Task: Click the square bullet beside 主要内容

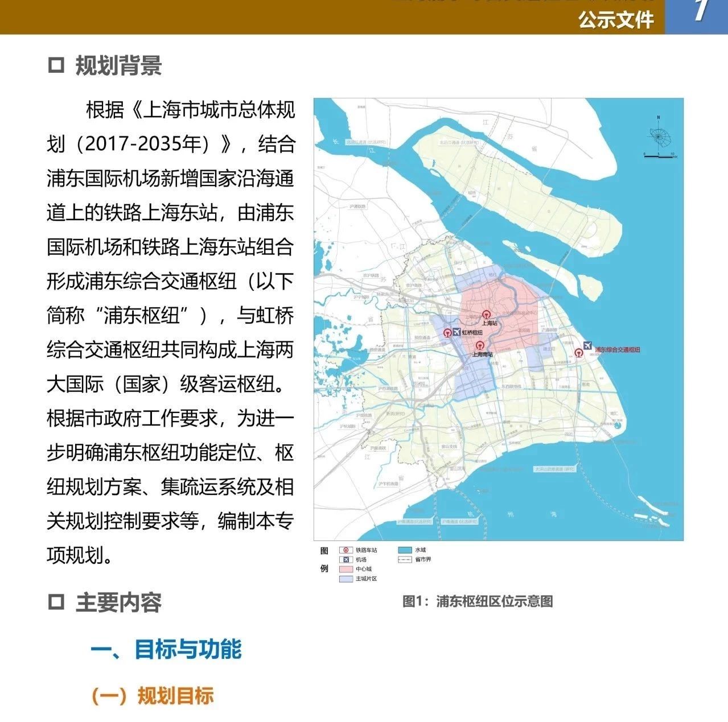Action: 56,602
